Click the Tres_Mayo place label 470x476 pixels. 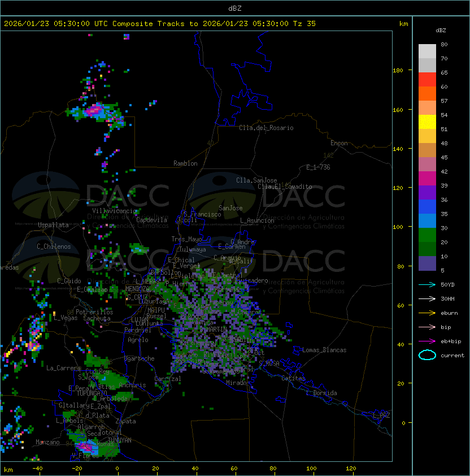(x=186, y=239)
